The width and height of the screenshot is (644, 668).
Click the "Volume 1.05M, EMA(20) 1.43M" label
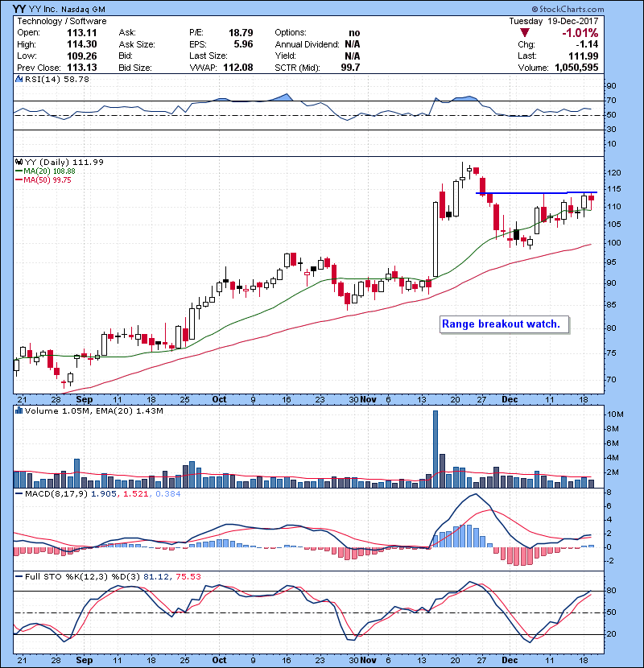[93, 410]
